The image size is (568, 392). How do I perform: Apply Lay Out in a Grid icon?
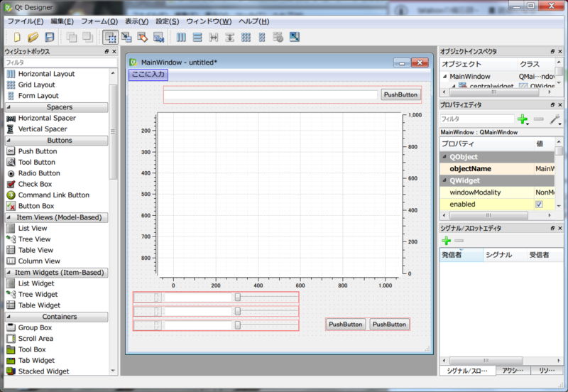246,37
